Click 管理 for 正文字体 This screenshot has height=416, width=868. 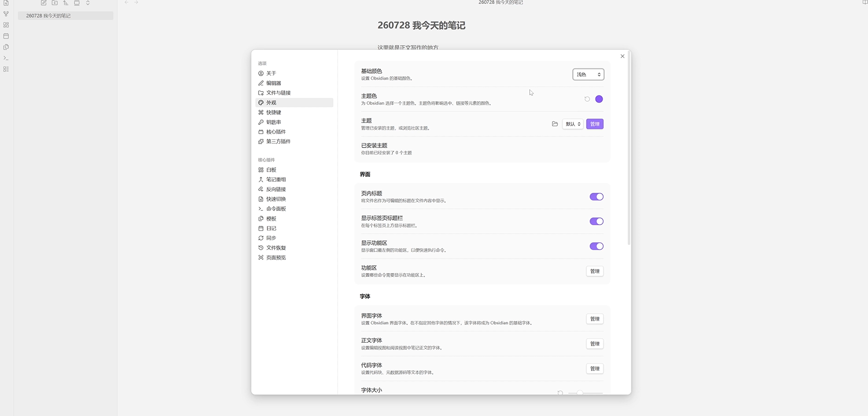[x=595, y=344]
